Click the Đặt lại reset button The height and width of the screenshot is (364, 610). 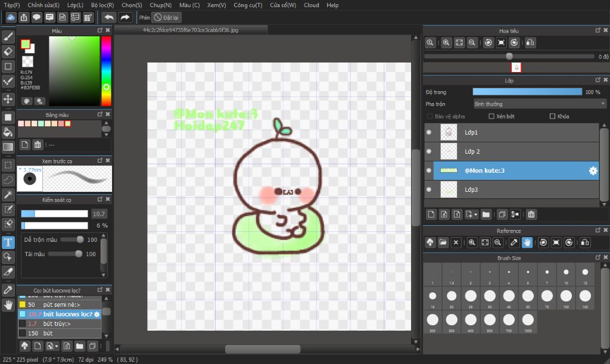click(x=166, y=18)
